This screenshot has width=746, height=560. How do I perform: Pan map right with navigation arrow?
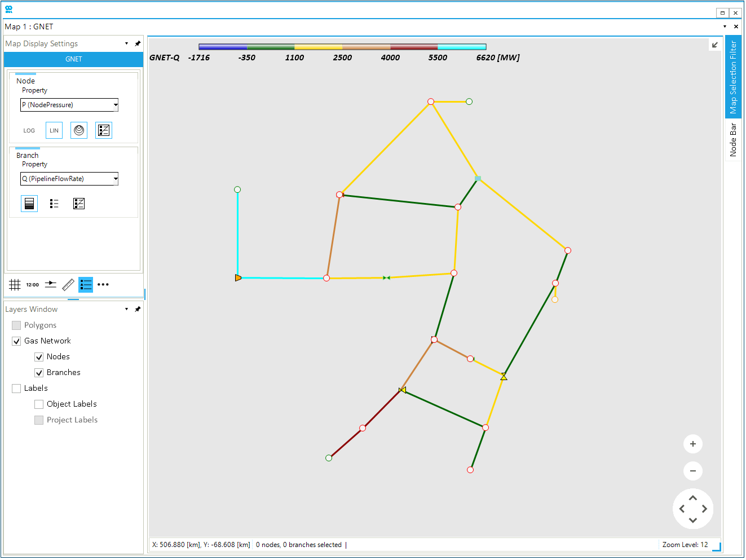(704, 509)
